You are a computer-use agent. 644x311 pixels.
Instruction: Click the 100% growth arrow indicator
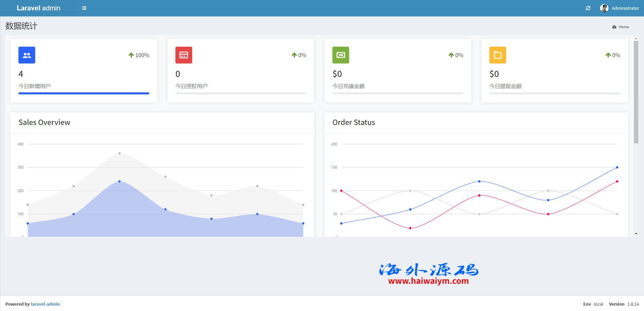pos(131,55)
